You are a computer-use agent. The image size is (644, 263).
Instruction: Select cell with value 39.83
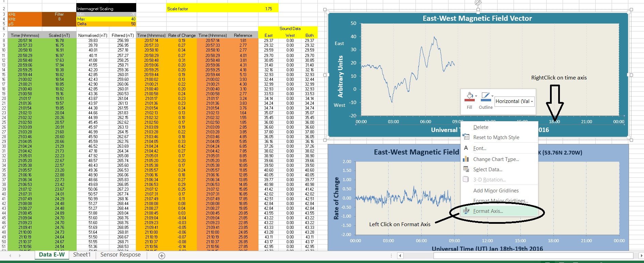click(93, 41)
